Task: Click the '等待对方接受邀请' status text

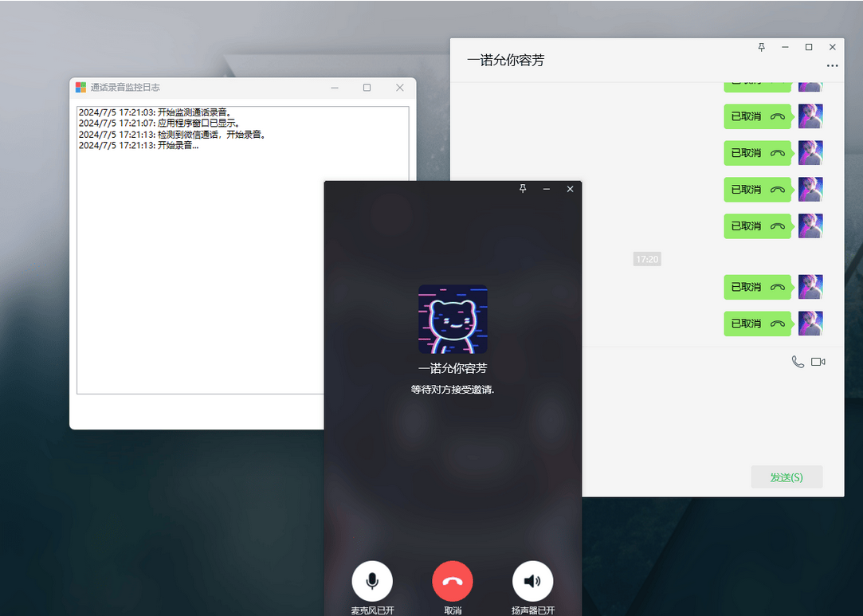Action: tap(453, 389)
